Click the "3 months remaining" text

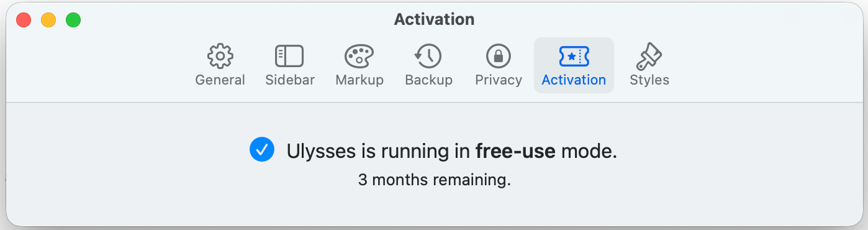click(x=434, y=180)
